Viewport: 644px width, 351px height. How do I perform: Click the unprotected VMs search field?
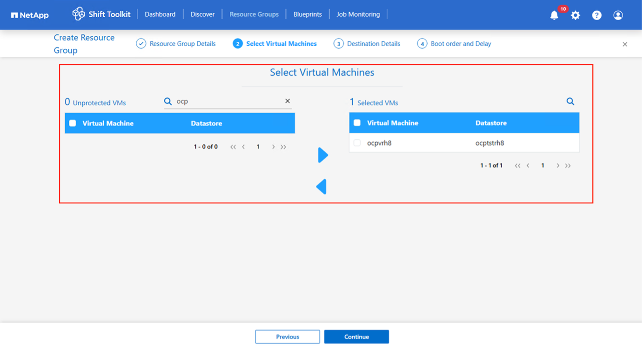pos(228,101)
